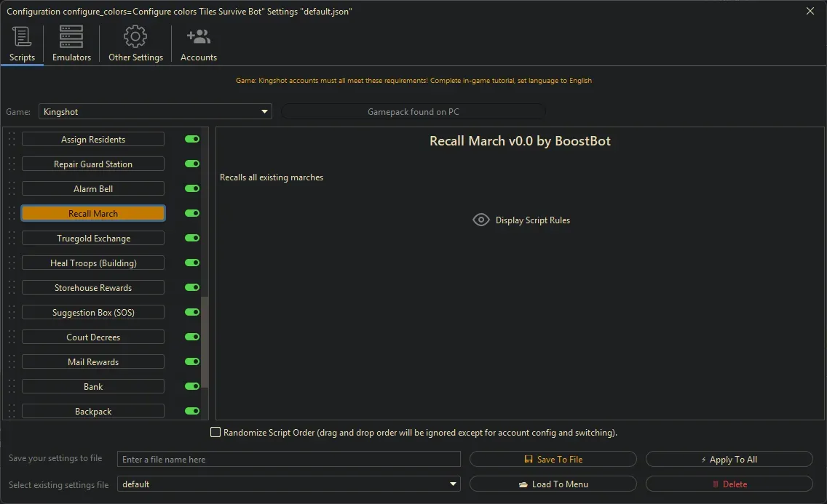827x504 pixels.
Task: Select the Truegold Exchange script
Action: (92, 238)
